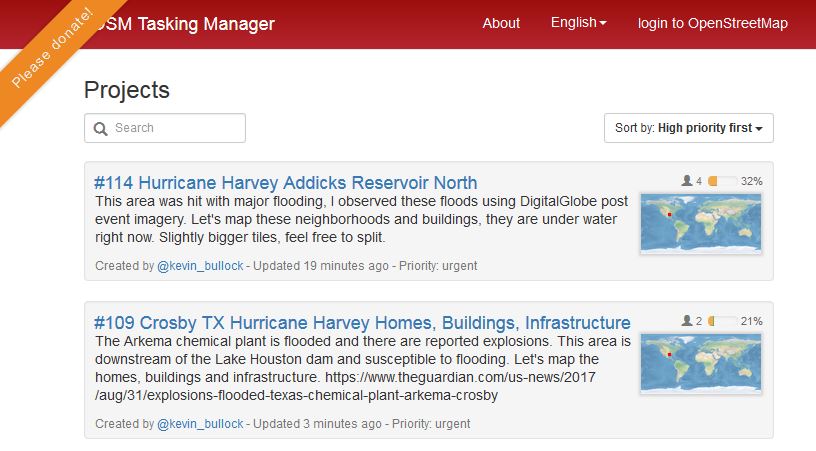This screenshot has width=816, height=451.
Task: Select the world map thumbnail for project #114
Action: coord(700,222)
